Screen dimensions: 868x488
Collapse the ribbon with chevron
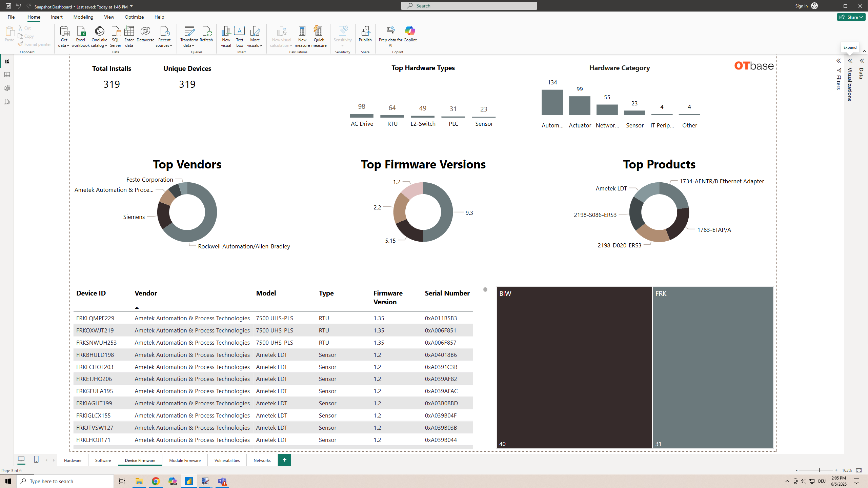864,51
